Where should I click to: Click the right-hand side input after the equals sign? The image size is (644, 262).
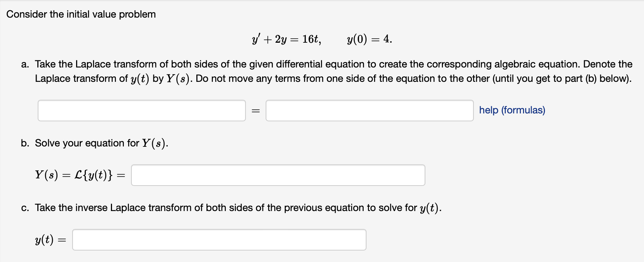370,111
